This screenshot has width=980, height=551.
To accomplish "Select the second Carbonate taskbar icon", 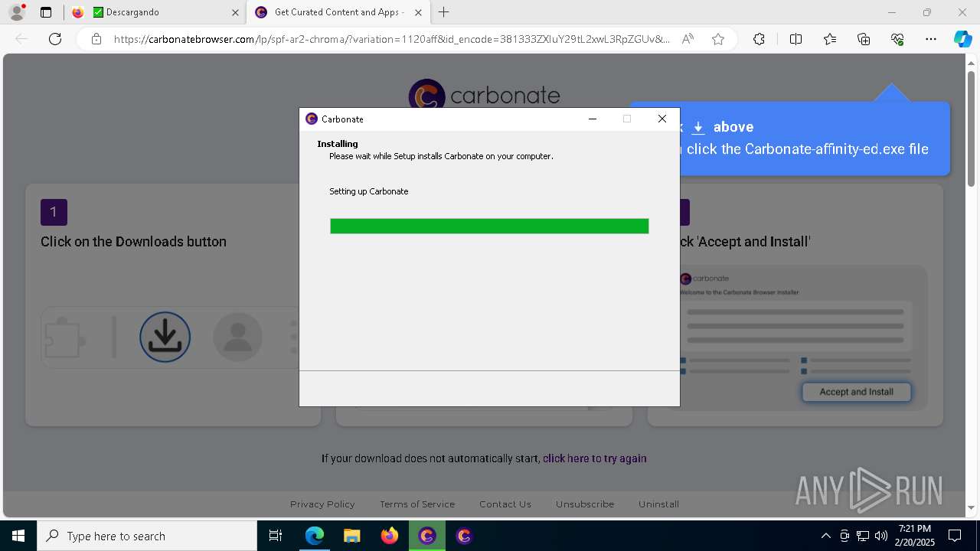I will pos(464,536).
